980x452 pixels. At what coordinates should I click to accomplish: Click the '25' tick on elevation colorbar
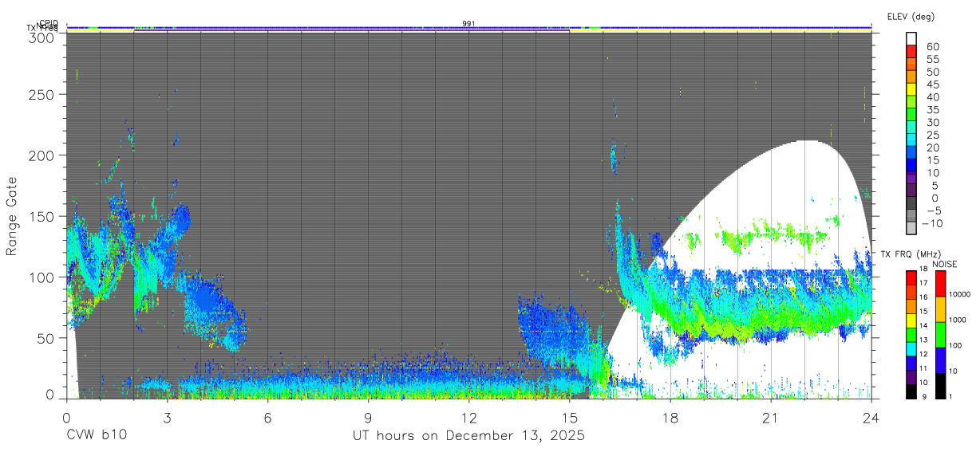(x=932, y=136)
